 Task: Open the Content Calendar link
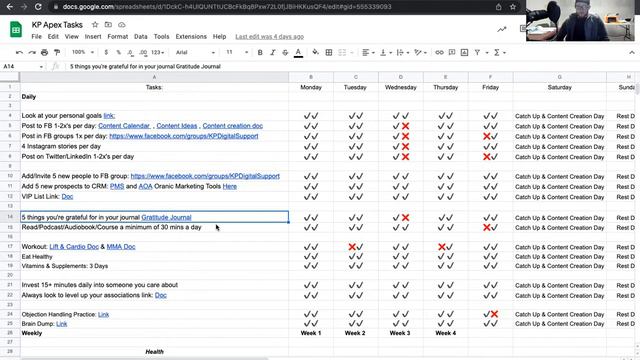(x=124, y=126)
